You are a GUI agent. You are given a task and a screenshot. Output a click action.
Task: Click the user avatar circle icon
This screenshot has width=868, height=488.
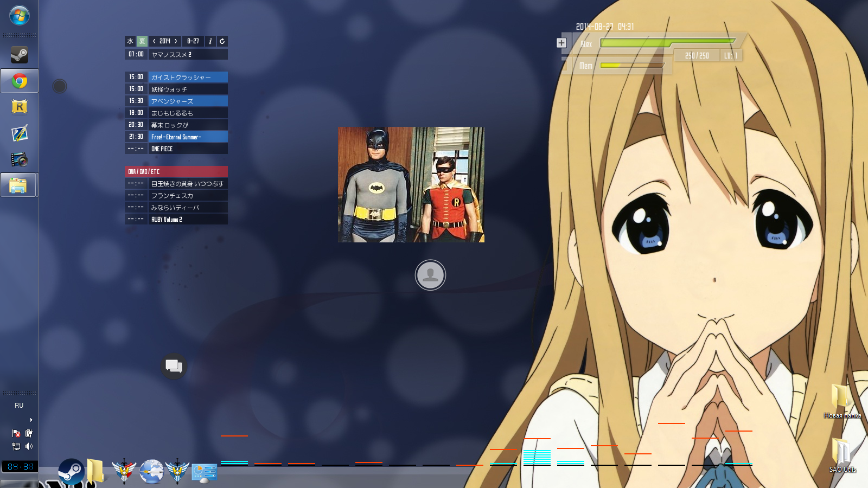(x=430, y=275)
